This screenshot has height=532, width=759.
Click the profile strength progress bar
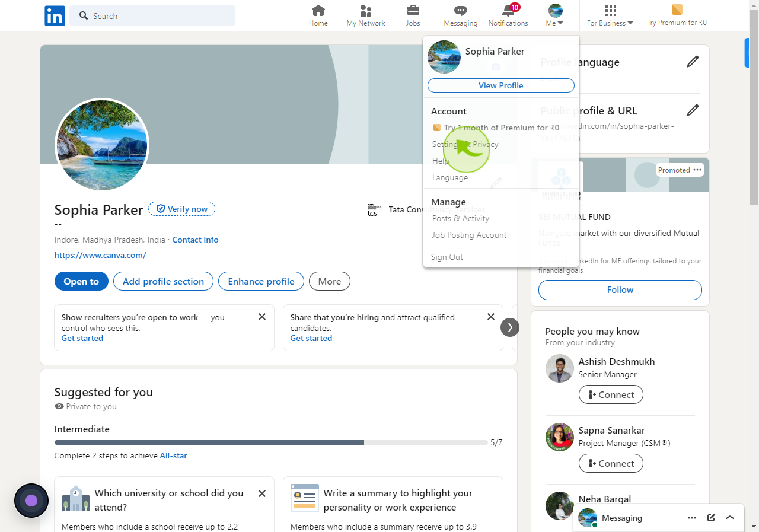click(271, 442)
